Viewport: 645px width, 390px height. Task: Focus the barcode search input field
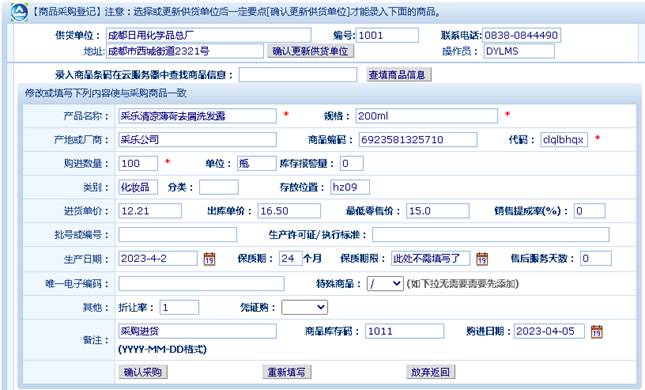click(x=298, y=75)
